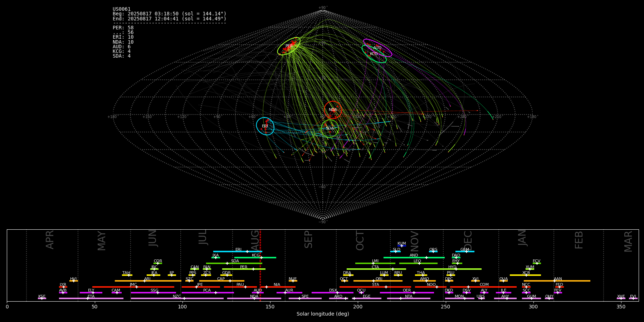
Task: Select 'ERI: 10' count in legend
Action: [123, 37]
